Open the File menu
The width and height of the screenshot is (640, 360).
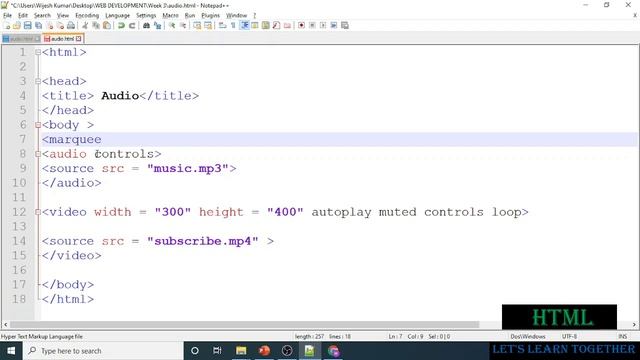[7, 15]
